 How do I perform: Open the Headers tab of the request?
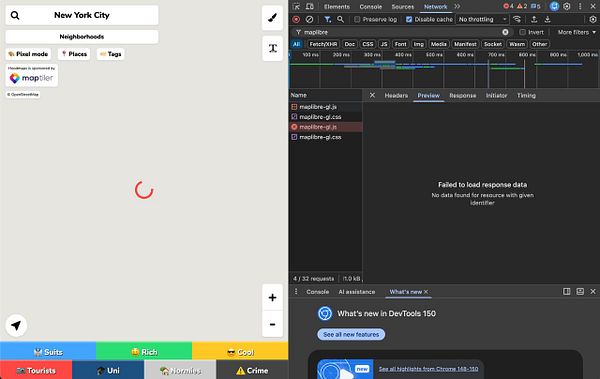(x=396, y=95)
